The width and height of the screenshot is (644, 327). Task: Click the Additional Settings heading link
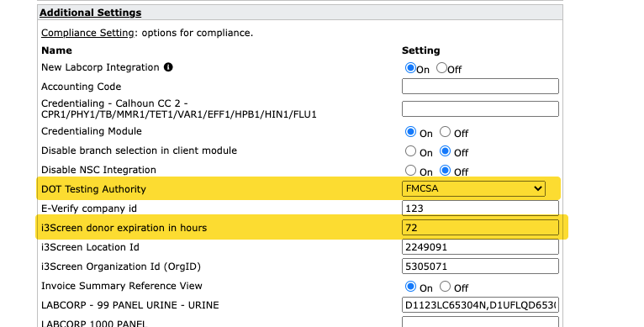pyautogui.click(x=90, y=13)
